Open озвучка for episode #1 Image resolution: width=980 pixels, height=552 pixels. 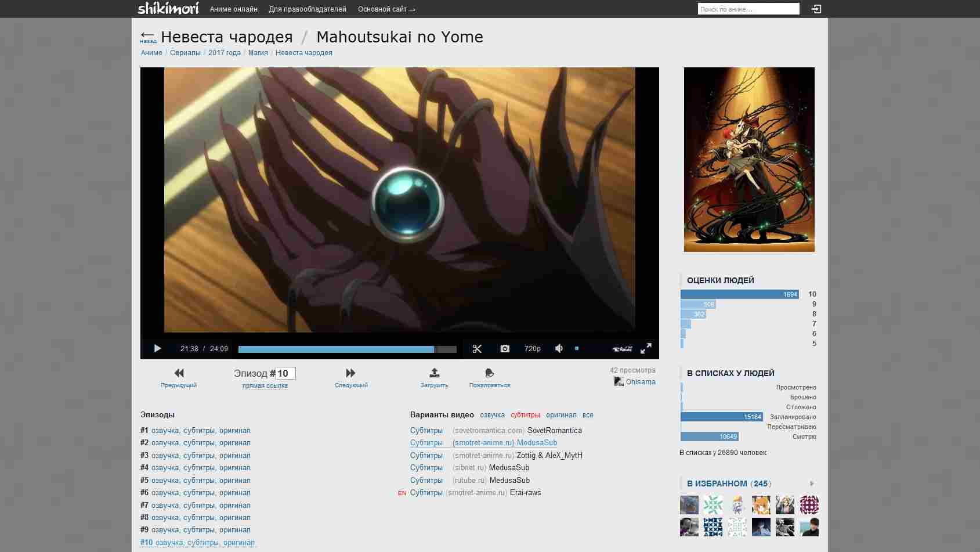tap(165, 431)
